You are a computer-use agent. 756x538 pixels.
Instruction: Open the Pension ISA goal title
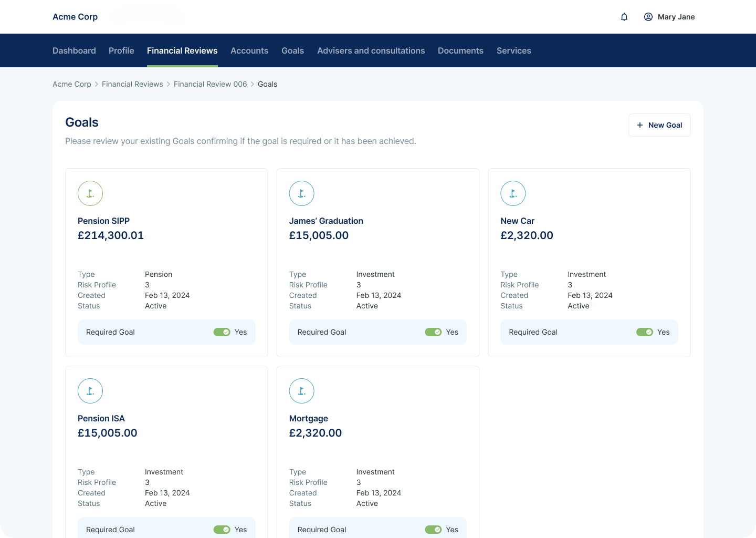(101, 418)
